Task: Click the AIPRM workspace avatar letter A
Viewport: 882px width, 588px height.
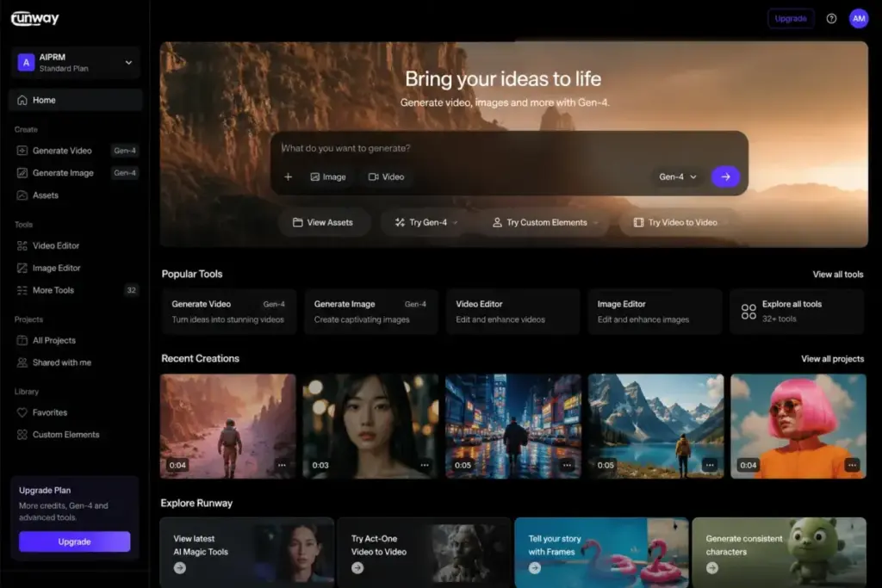Action: [26, 62]
